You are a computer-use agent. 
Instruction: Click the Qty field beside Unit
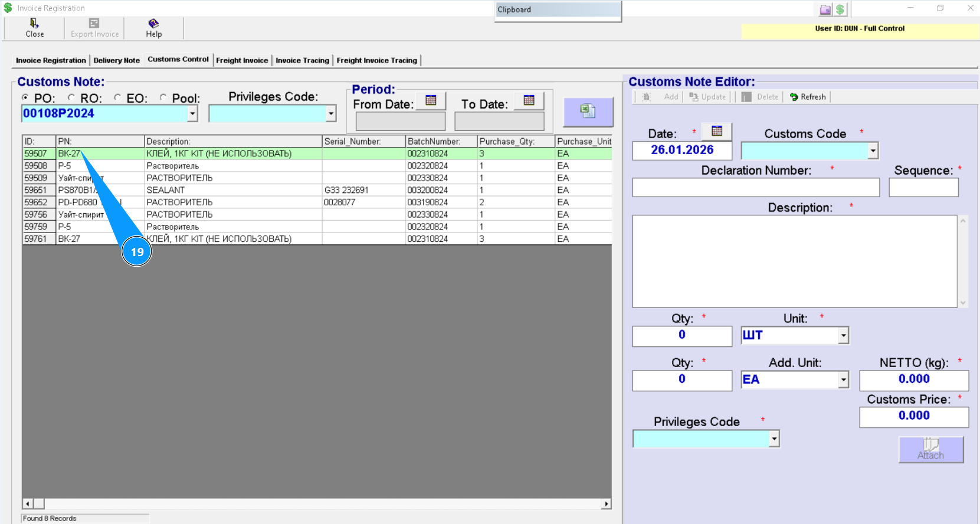(x=682, y=336)
